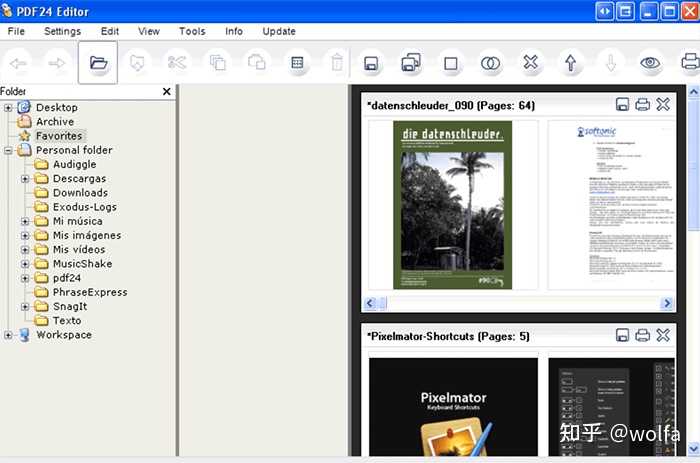Print the Pixelmator-Shortcuts document
Viewport: 700px width, 463px height.
point(642,335)
